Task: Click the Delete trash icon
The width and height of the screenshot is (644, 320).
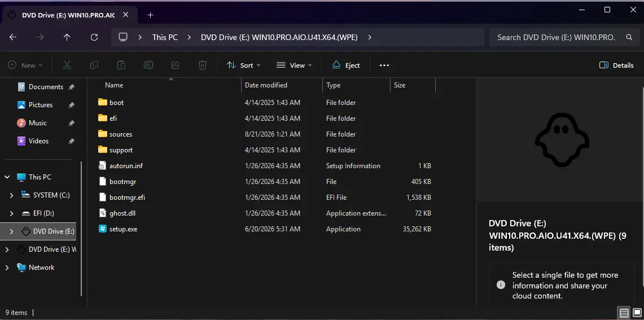Action: pos(203,65)
